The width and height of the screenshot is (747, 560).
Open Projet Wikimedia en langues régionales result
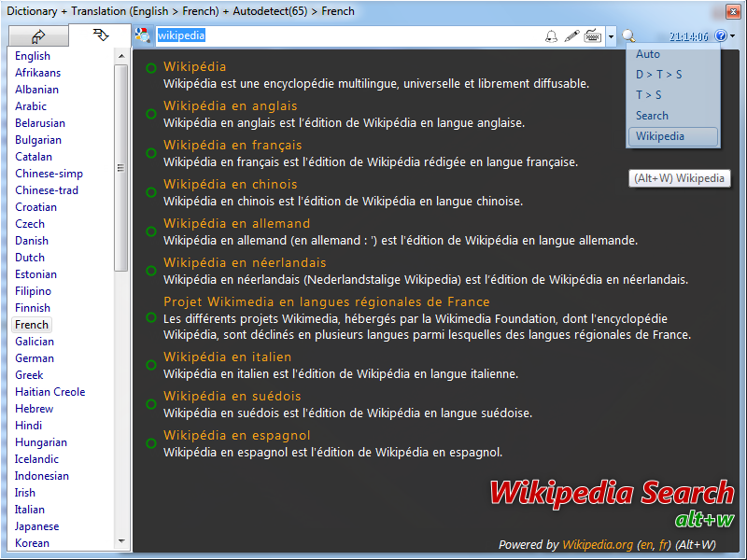(327, 301)
